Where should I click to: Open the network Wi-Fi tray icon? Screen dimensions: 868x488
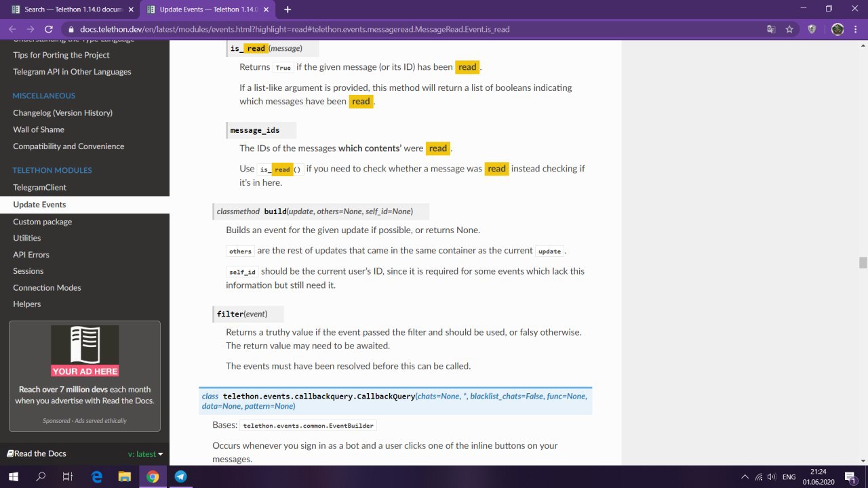point(759,477)
